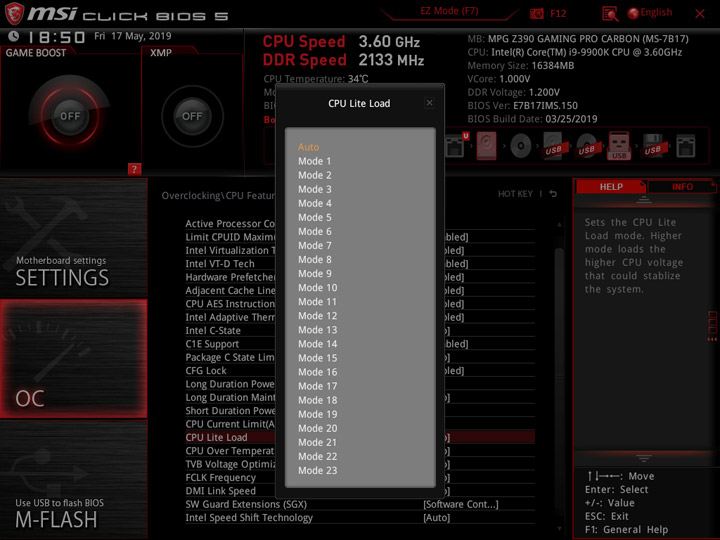720x540 pixels.
Task: Open the search magnifier icon
Action: click(610, 14)
